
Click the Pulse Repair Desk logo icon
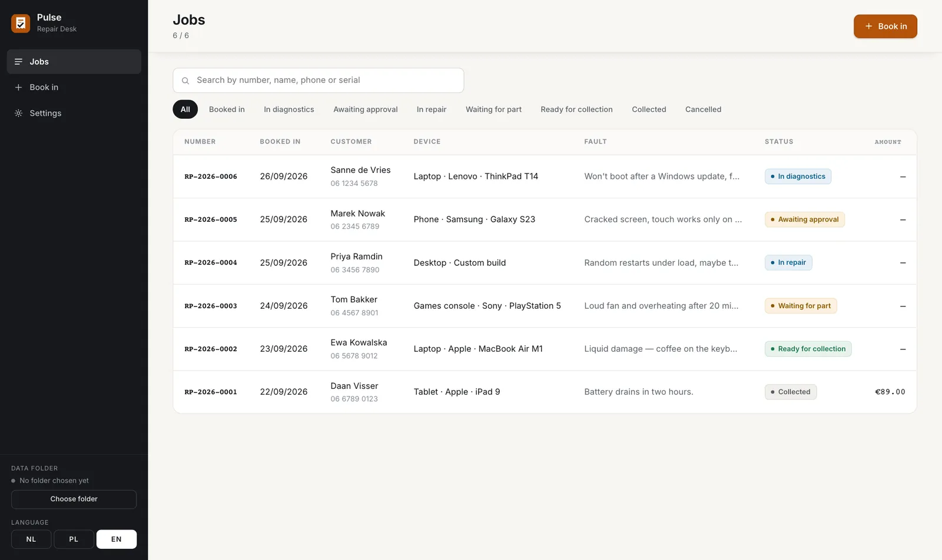pyautogui.click(x=21, y=24)
